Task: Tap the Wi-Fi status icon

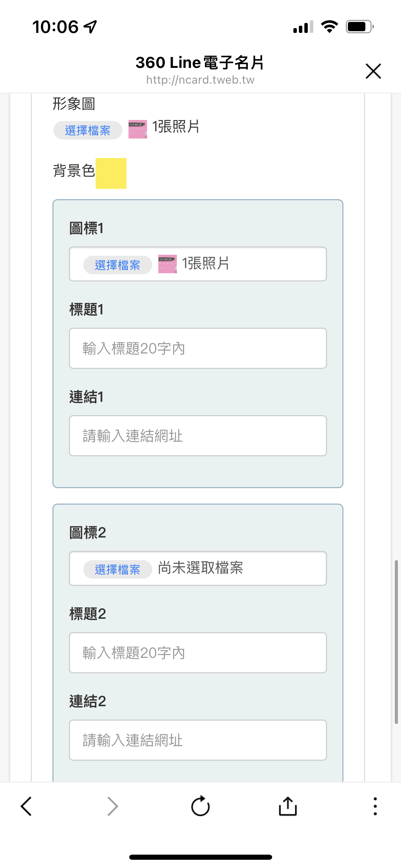Action: pos(330,26)
